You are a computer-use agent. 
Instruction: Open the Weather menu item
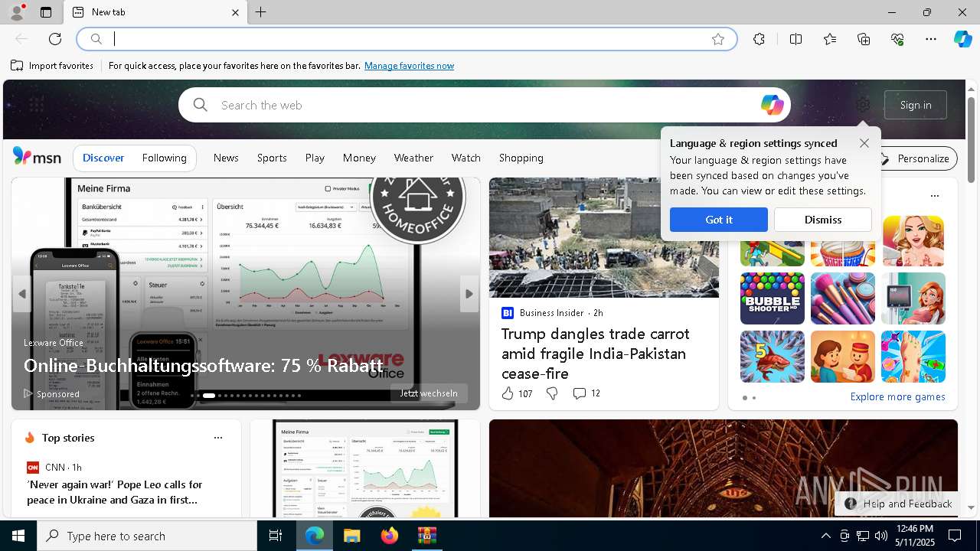point(413,158)
